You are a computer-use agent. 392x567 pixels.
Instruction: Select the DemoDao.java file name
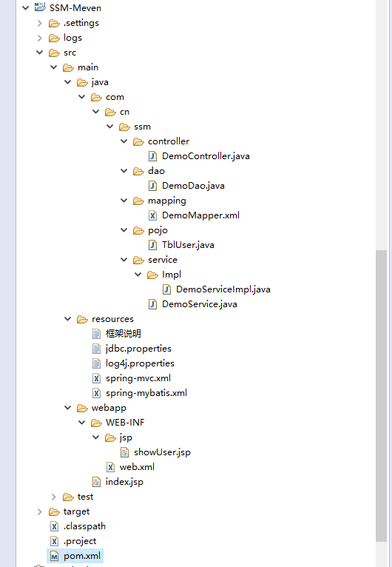193,186
